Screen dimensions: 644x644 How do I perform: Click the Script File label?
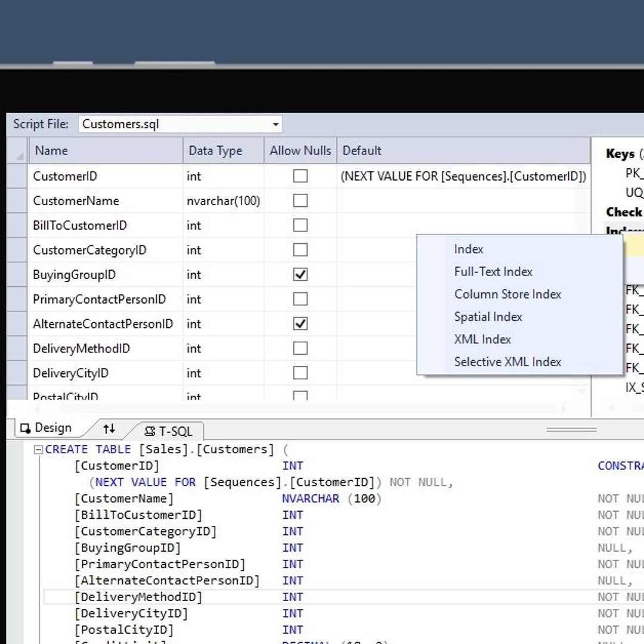click(41, 124)
